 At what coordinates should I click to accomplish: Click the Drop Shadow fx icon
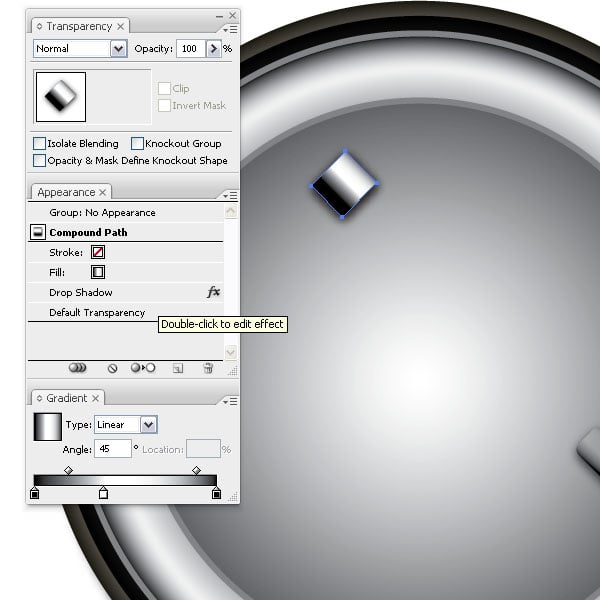click(213, 293)
